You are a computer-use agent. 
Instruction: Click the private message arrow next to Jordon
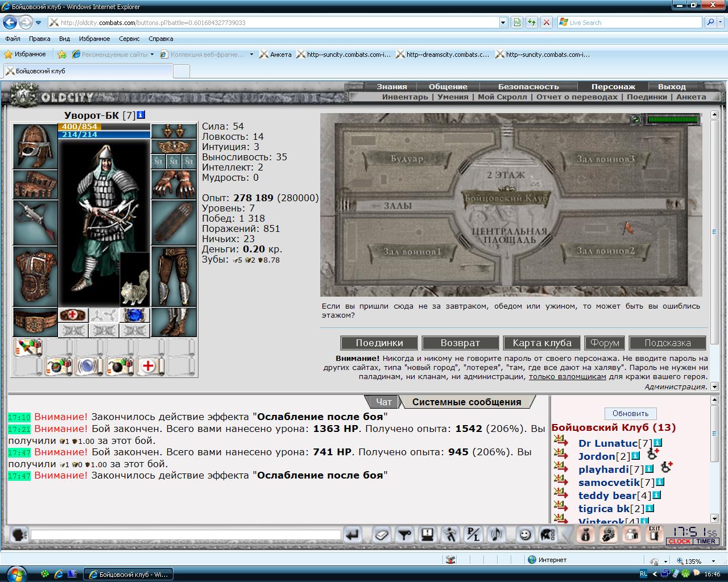point(561,455)
